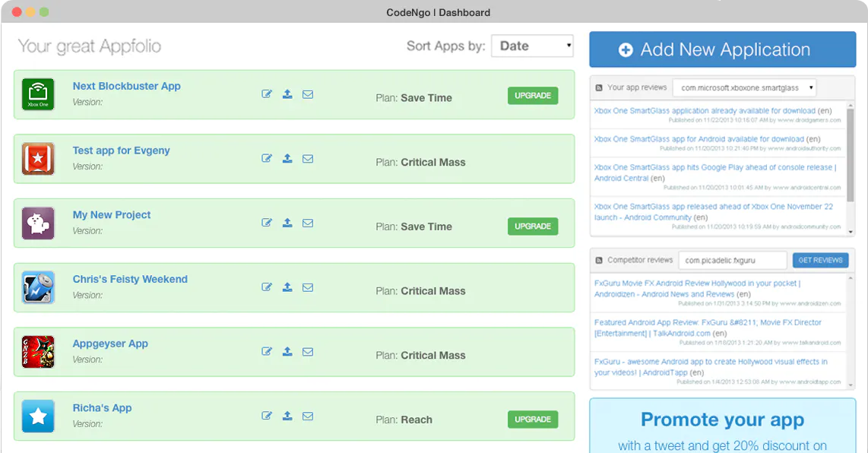
Task: Open Xbox One SmartGlass hits Google Play review
Action: pyautogui.click(x=714, y=173)
